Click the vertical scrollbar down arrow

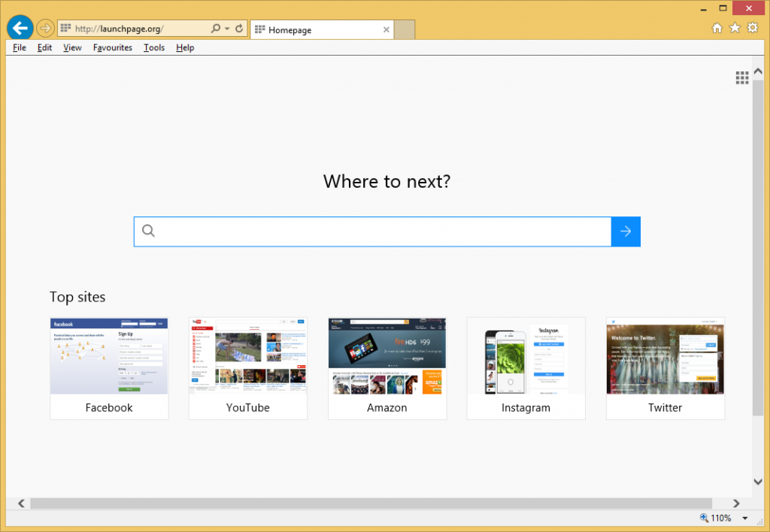point(758,481)
